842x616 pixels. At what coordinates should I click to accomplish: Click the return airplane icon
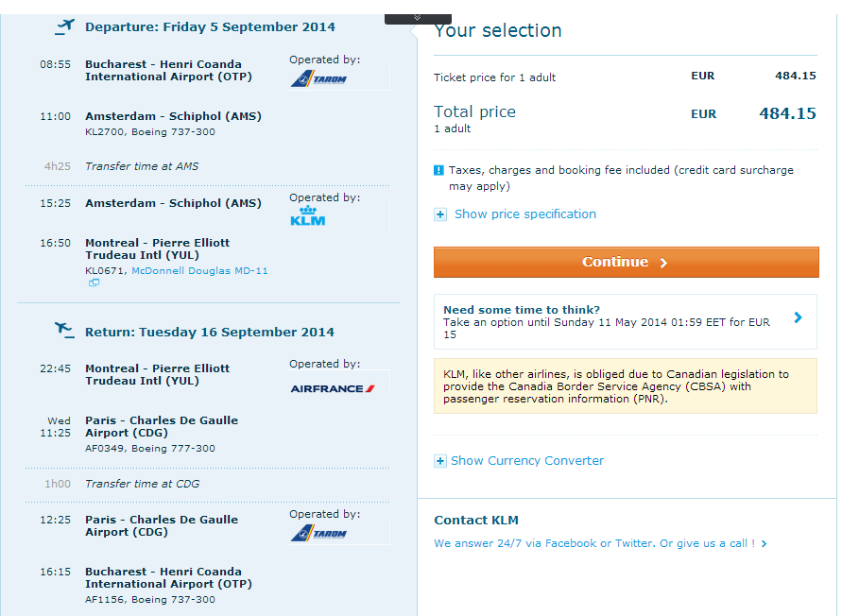pos(64,331)
